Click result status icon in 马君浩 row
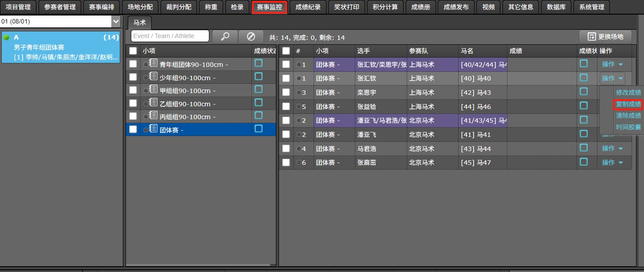The width and height of the screenshot is (644, 272). point(584,148)
